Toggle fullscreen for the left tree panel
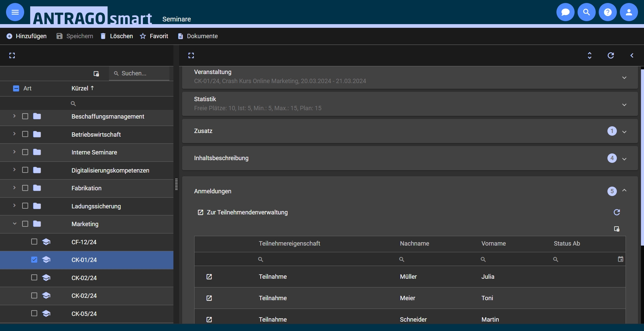Viewport: 644px width, 331px height. point(12,56)
